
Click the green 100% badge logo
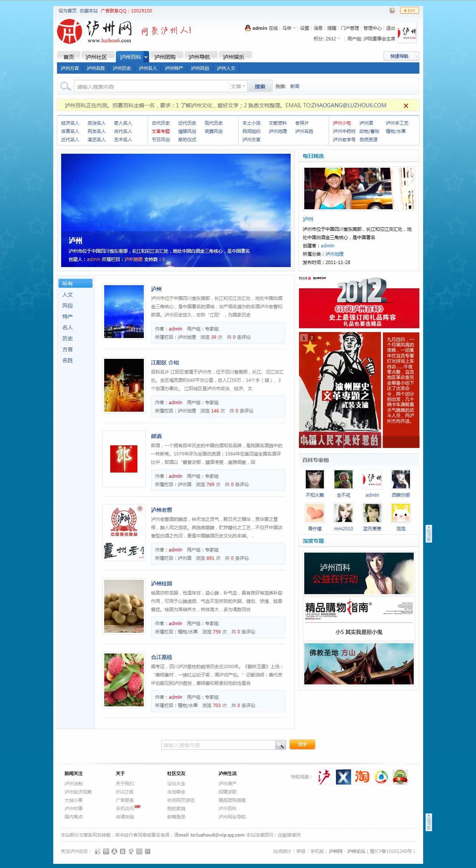tap(400, 777)
